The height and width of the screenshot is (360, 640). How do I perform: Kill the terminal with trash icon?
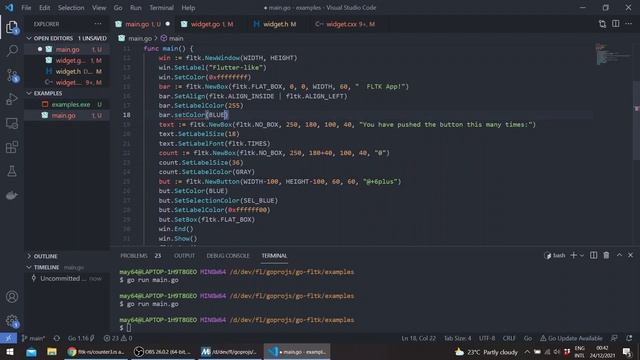pyautogui.click(x=606, y=255)
